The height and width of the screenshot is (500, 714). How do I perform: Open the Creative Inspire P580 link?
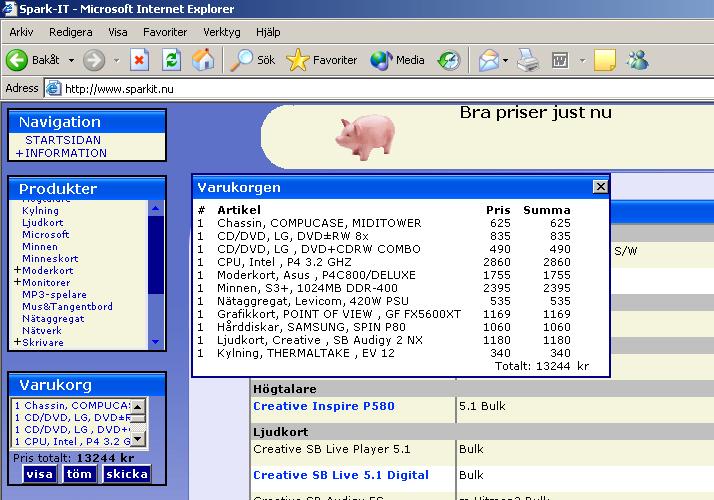click(310, 406)
